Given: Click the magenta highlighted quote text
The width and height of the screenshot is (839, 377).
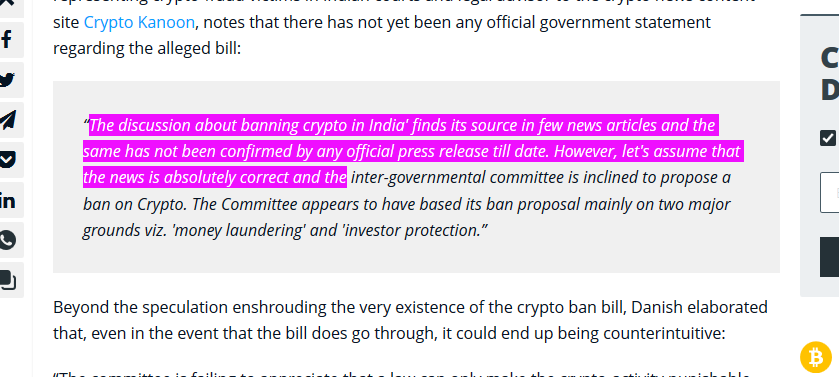Looking at the screenshot, I should [412, 151].
